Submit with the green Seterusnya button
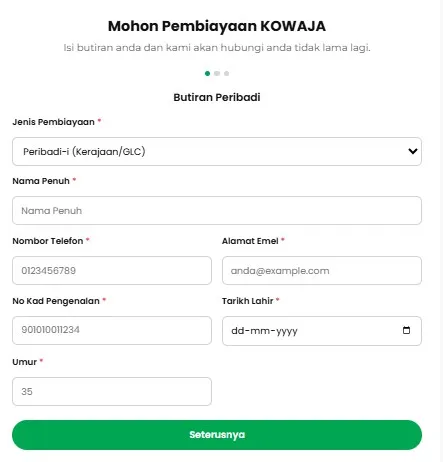The width and height of the screenshot is (443, 462). pyautogui.click(x=217, y=435)
